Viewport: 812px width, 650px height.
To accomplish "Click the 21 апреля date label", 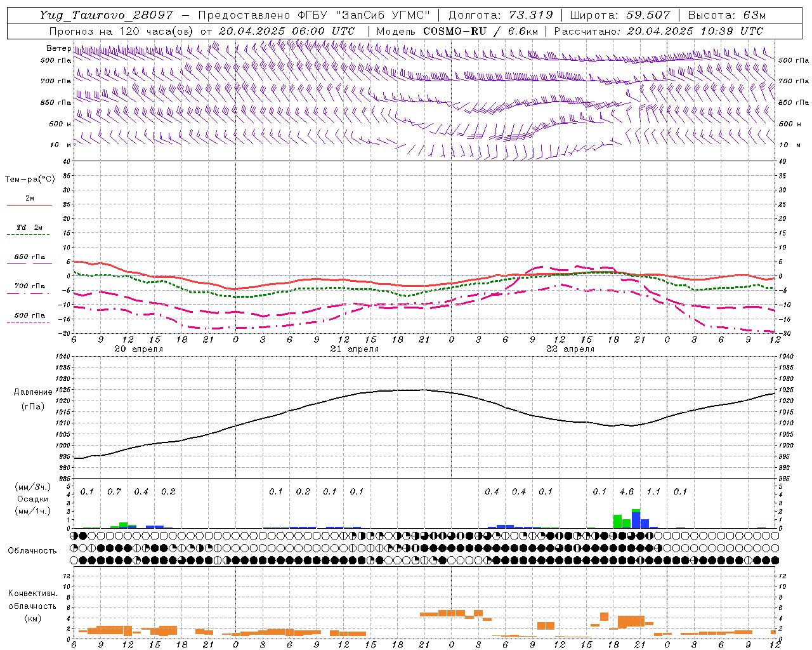I will point(354,349).
